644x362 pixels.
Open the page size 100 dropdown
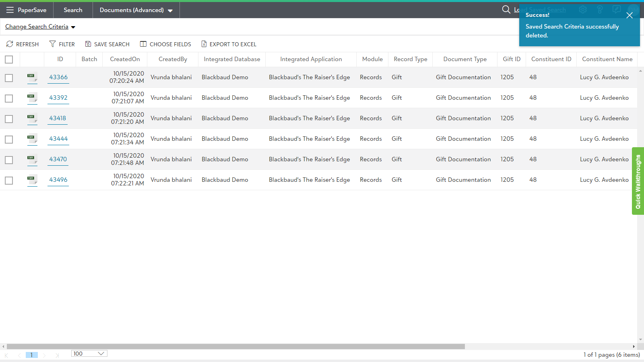tap(89, 354)
